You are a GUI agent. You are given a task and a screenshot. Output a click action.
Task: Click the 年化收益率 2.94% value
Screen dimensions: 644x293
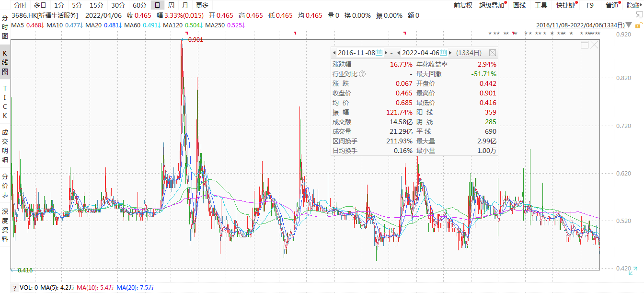[x=487, y=64]
